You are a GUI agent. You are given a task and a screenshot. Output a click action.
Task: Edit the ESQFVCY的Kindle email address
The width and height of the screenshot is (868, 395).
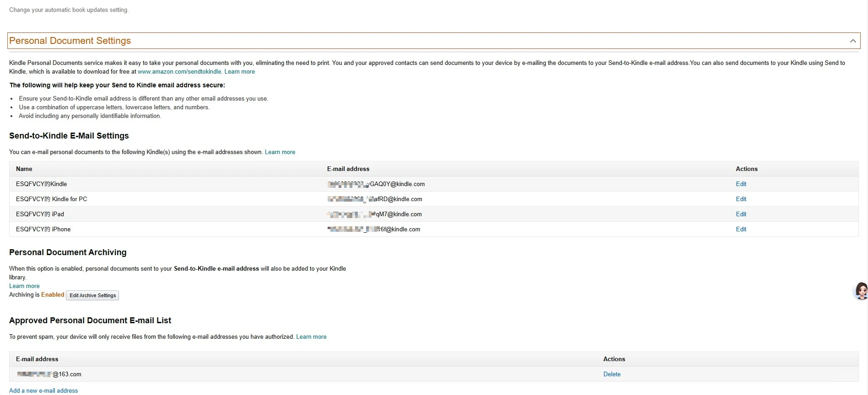tap(741, 184)
